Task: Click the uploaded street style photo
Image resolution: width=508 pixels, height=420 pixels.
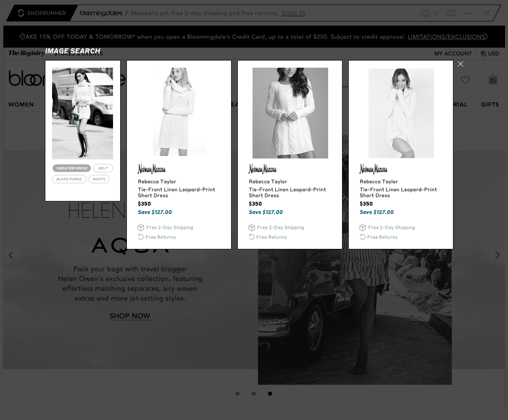Action: [82, 114]
